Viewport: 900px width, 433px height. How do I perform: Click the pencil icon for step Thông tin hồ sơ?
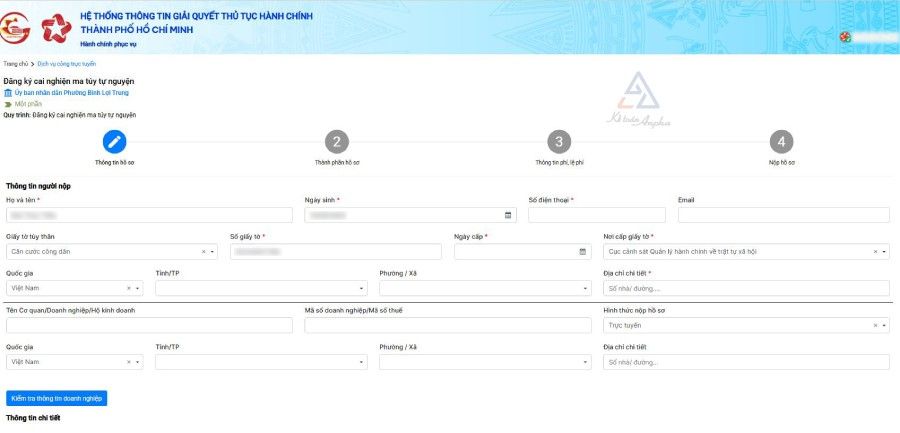115,142
